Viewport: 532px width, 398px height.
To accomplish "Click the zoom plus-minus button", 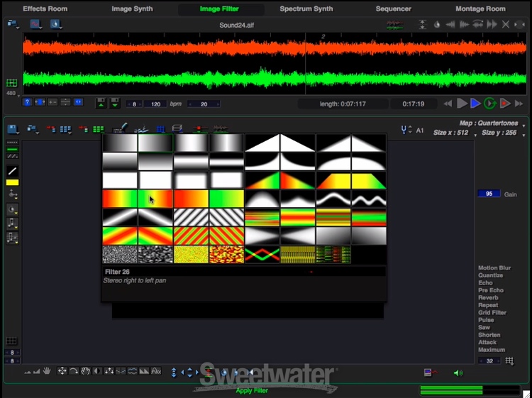I will [x=52, y=102].
